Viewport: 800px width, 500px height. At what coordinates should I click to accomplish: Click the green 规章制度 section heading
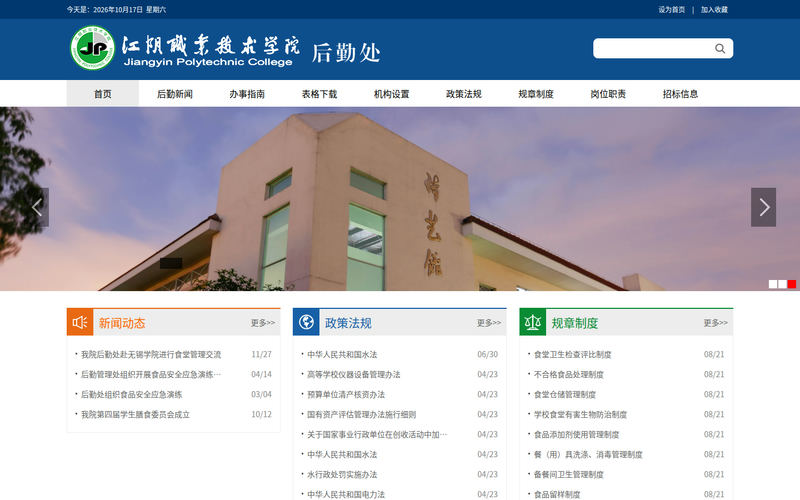pyautogui.click(x=574, y=323)
